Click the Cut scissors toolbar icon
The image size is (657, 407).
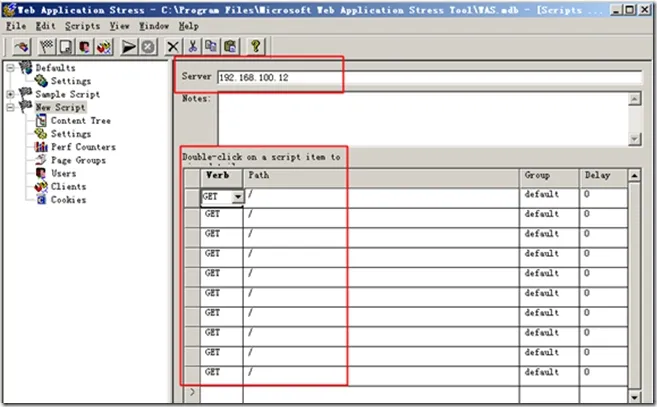pyautogui.click(x=192, y=47)
